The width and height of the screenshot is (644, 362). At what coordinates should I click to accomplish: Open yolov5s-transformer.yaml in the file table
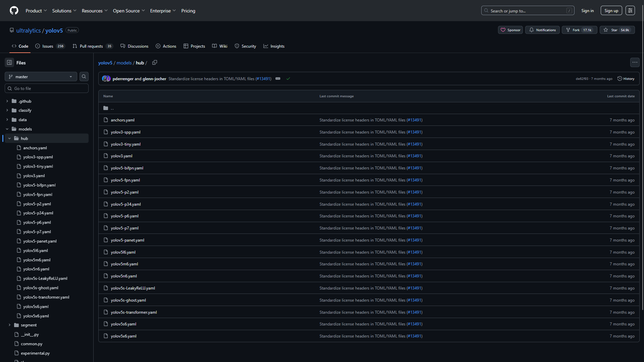(134, 312)
